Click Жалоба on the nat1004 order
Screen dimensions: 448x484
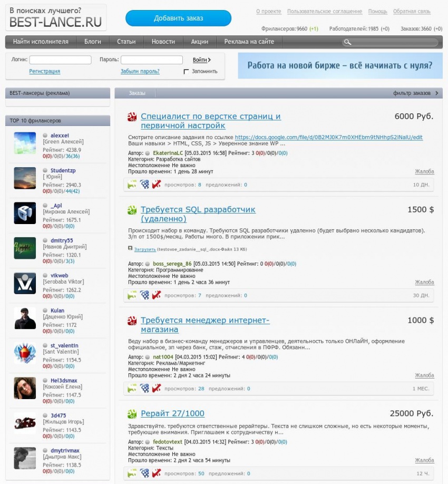425,376
